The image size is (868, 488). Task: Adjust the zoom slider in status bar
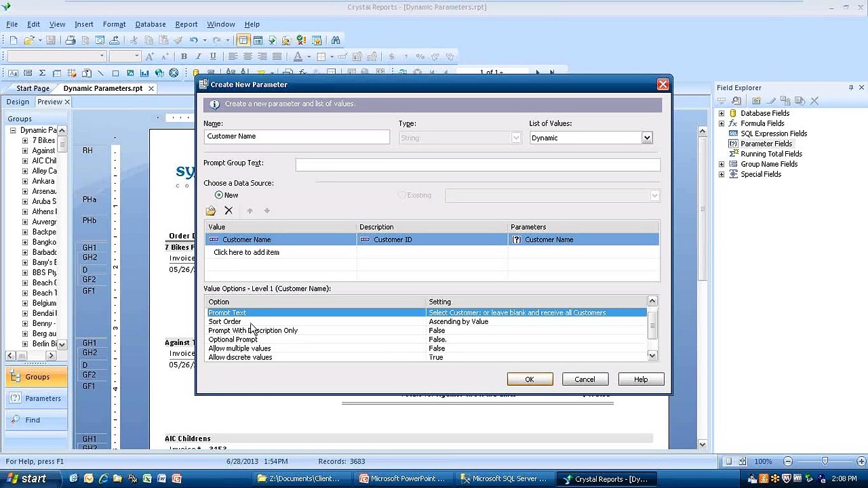[x=825, y=462]
